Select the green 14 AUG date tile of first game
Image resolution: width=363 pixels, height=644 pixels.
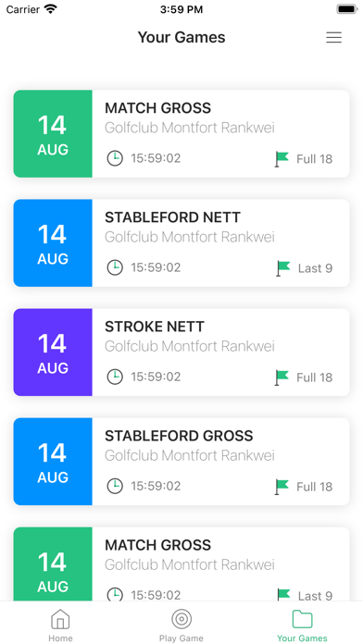coord(53,134)
